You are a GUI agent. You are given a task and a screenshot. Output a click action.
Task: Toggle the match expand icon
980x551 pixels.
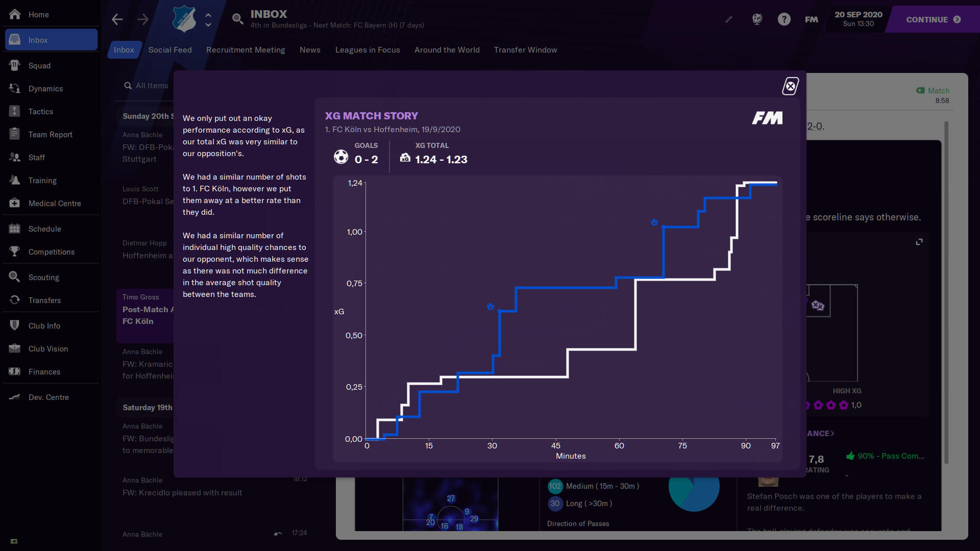click(919, 241)
